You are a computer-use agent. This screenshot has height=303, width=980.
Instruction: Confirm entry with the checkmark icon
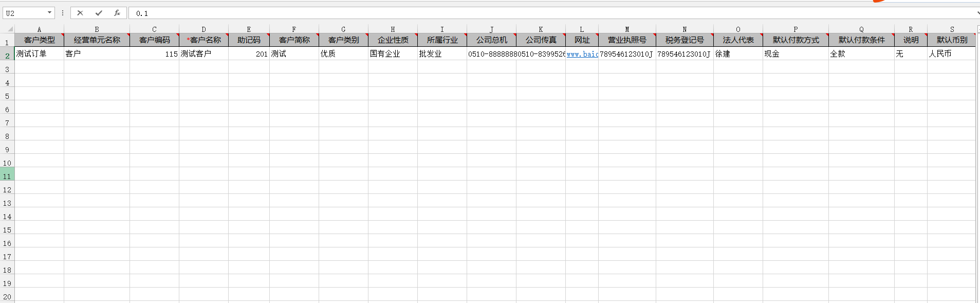[99, 13]
